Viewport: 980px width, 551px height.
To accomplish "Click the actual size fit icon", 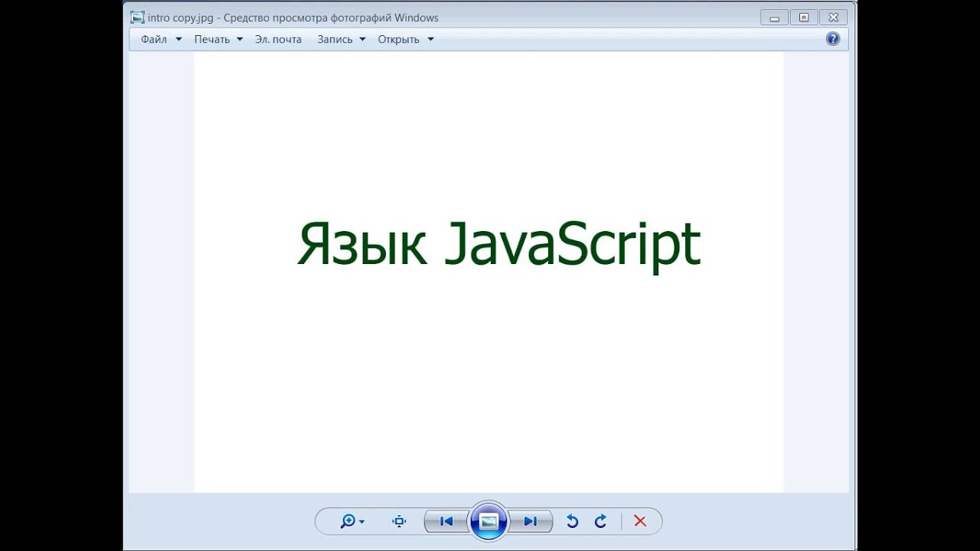I will tap(399, 521).
